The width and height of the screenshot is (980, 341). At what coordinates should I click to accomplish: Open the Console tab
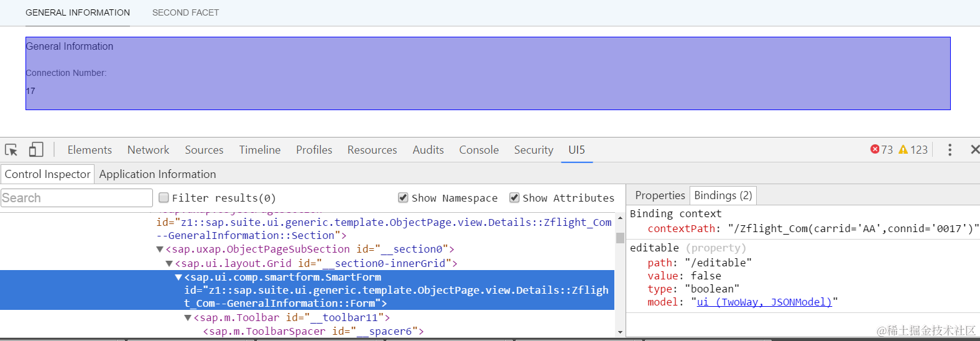(479, 150)
